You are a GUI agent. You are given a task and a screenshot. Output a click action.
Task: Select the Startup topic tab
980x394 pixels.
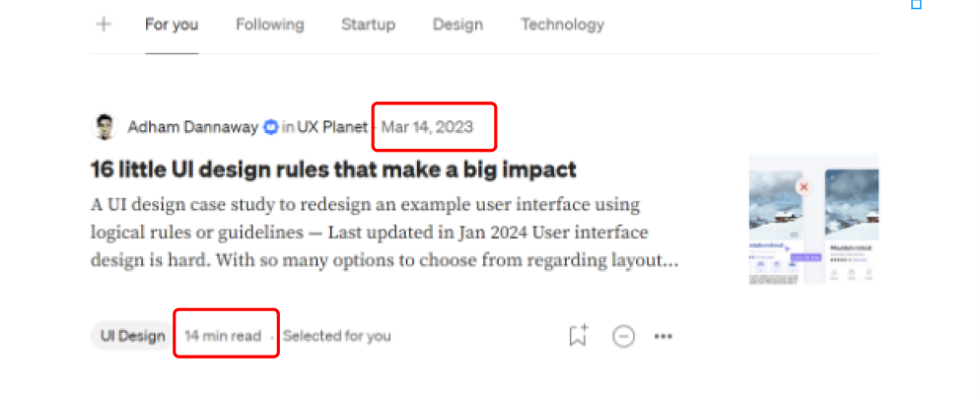pos(368,25)
